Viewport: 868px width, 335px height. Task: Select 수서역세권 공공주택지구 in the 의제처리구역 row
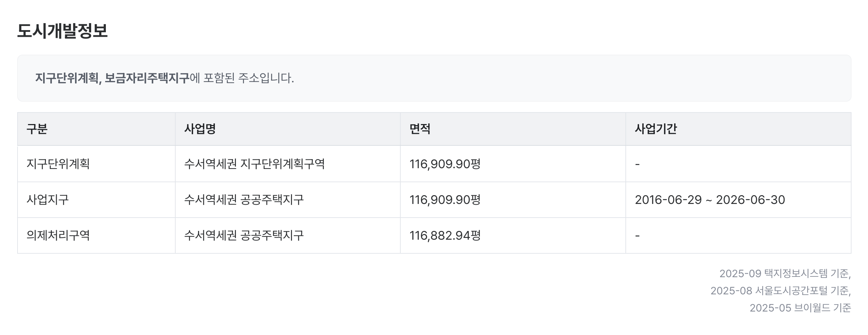click(x=244, y=235)
